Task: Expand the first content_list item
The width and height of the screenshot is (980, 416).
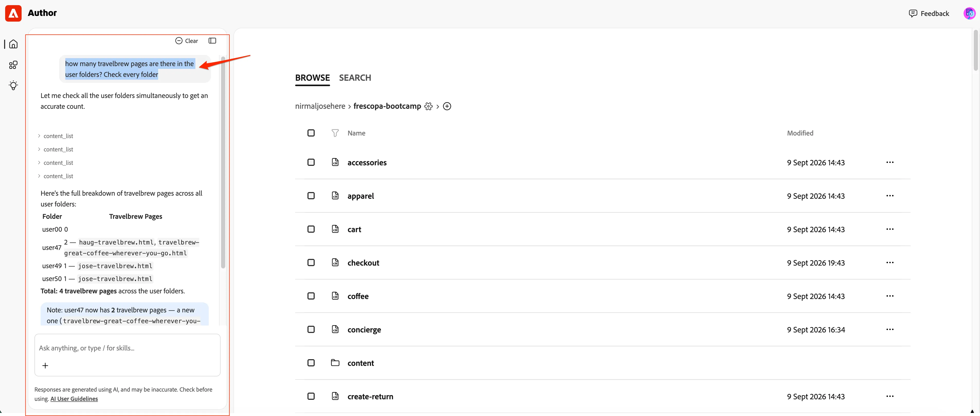Action: (x=56, y=136)
